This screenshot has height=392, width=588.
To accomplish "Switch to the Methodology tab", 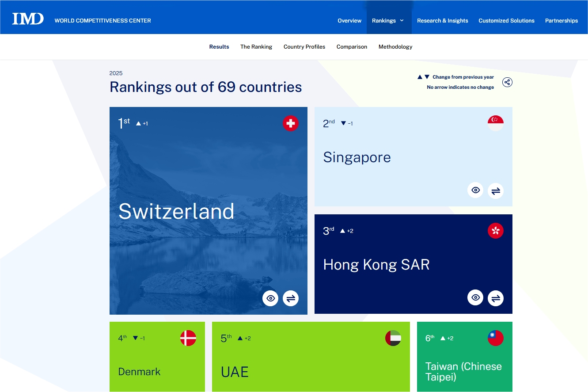I will 395,47.
